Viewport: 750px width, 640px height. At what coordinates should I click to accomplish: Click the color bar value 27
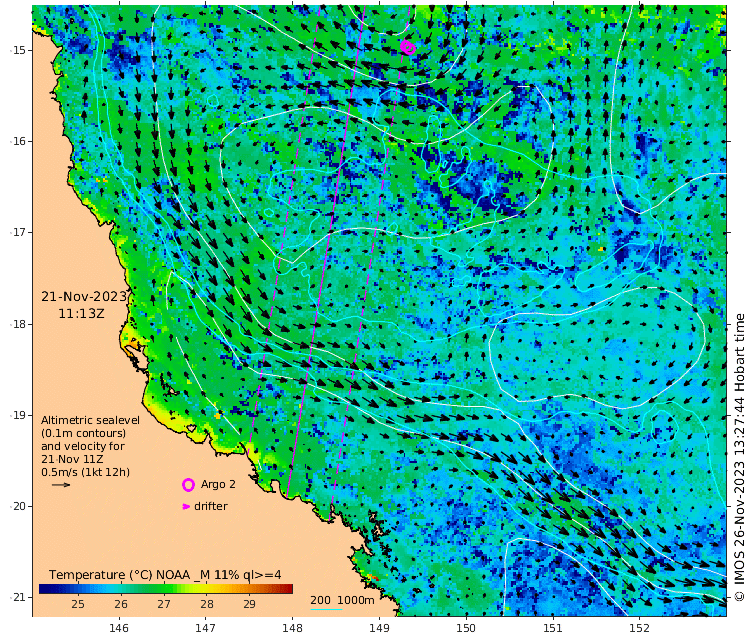164,604
